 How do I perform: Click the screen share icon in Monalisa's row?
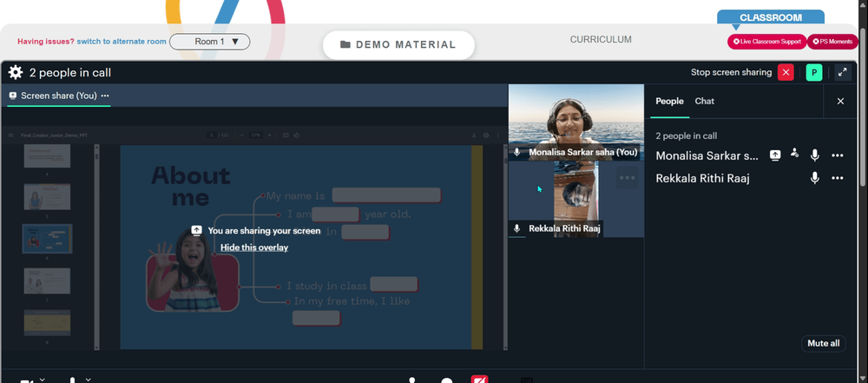775,155
